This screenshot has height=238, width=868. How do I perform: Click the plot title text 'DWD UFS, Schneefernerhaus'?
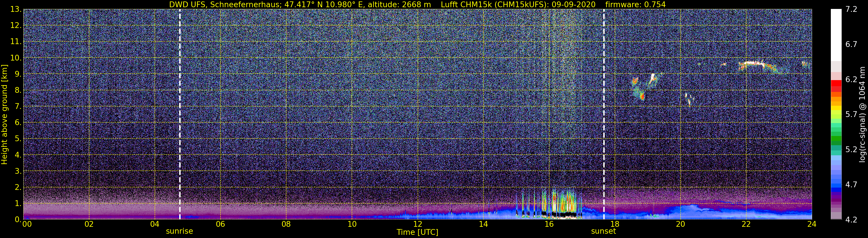[224, 4]
